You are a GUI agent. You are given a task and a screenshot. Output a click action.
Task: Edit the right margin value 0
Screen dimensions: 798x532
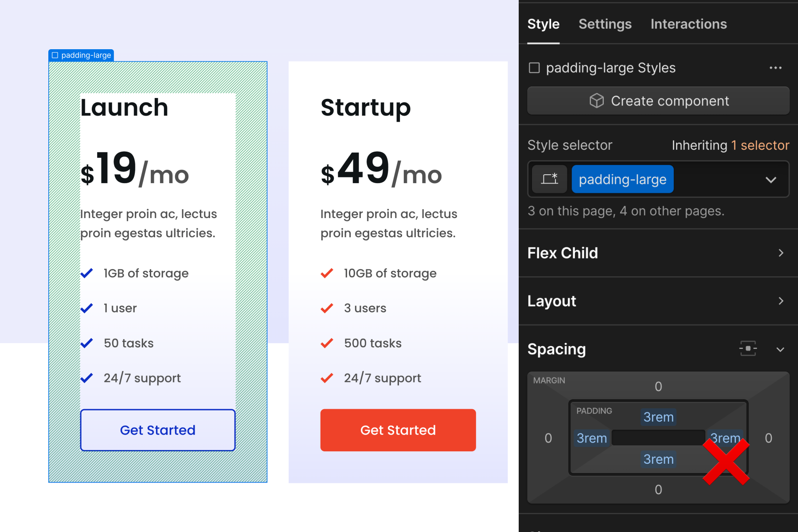[769, 438]
